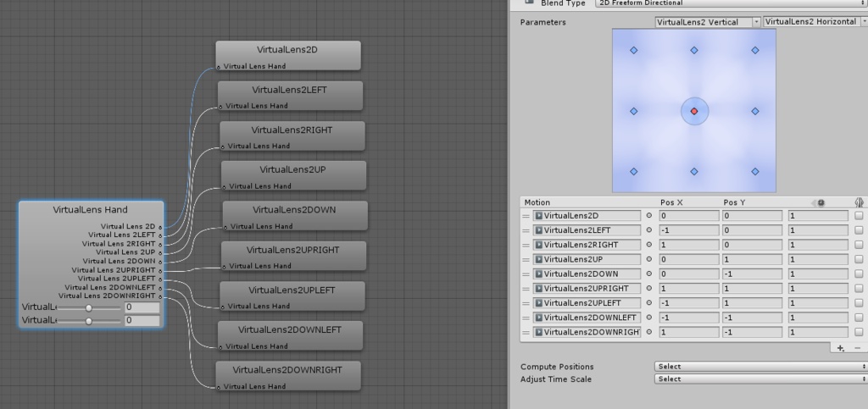The image size is (868, 409).
Task: Select the red center point in blend diagram
Action: click(694, 111)
